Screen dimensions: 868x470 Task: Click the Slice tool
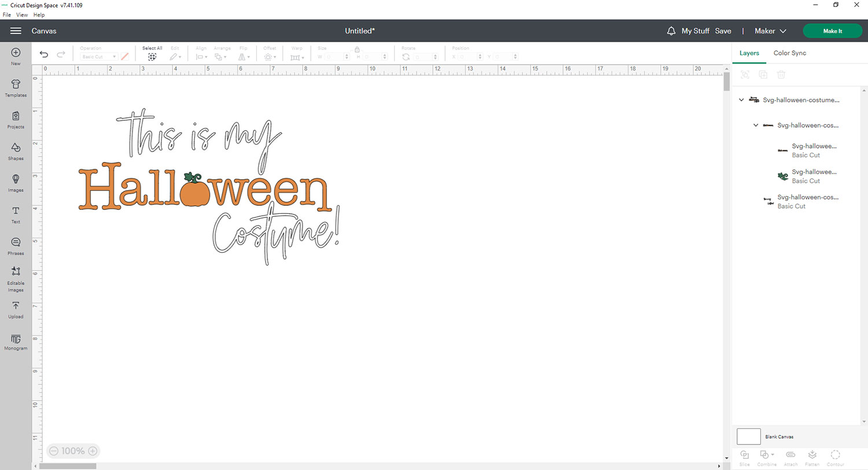(745, 458)
